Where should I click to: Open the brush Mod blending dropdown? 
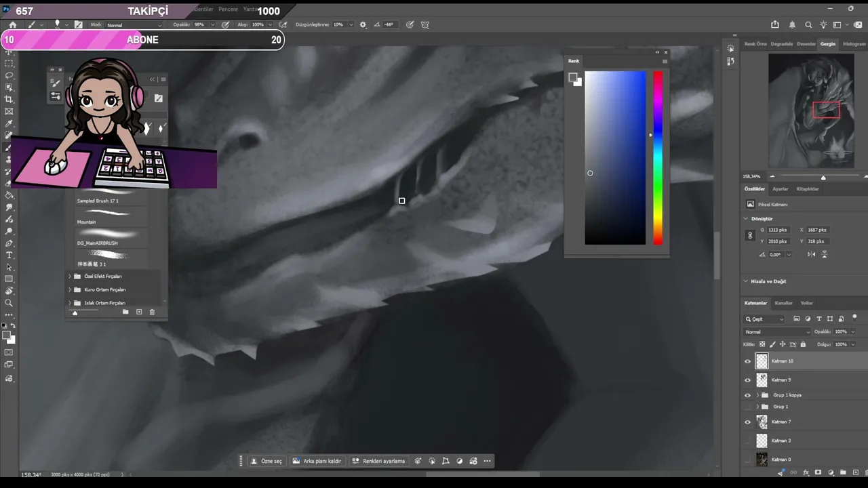135,25
